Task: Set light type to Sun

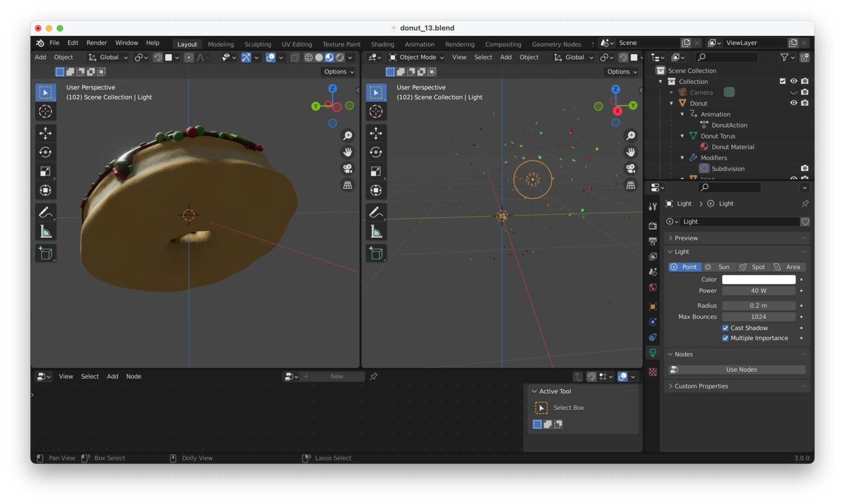Action: tap(719, 267)
